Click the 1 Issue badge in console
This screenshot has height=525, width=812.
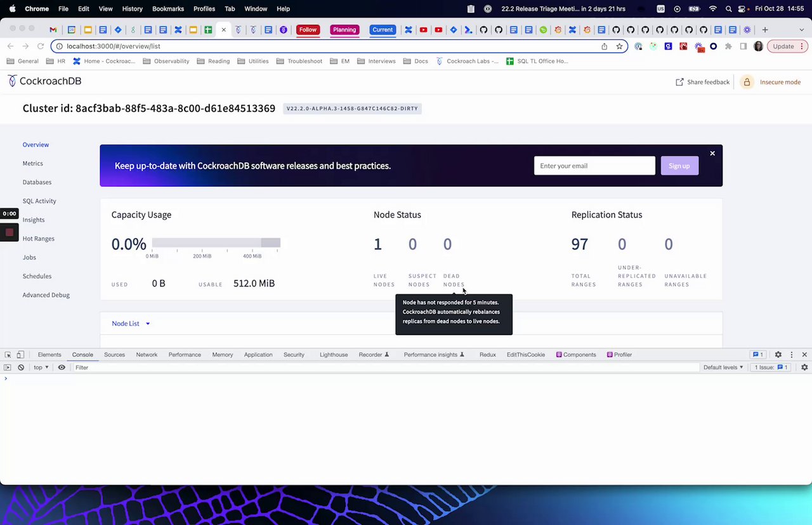point(771,368)
